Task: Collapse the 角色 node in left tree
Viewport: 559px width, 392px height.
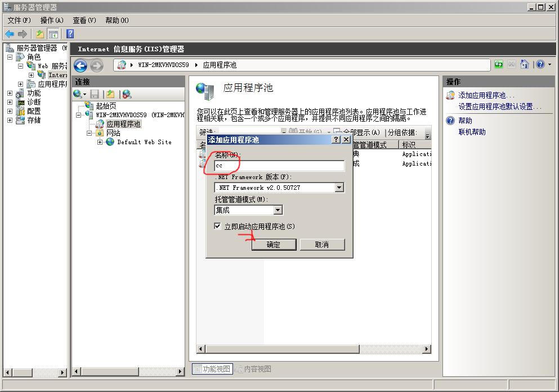Action: (10, 57)
